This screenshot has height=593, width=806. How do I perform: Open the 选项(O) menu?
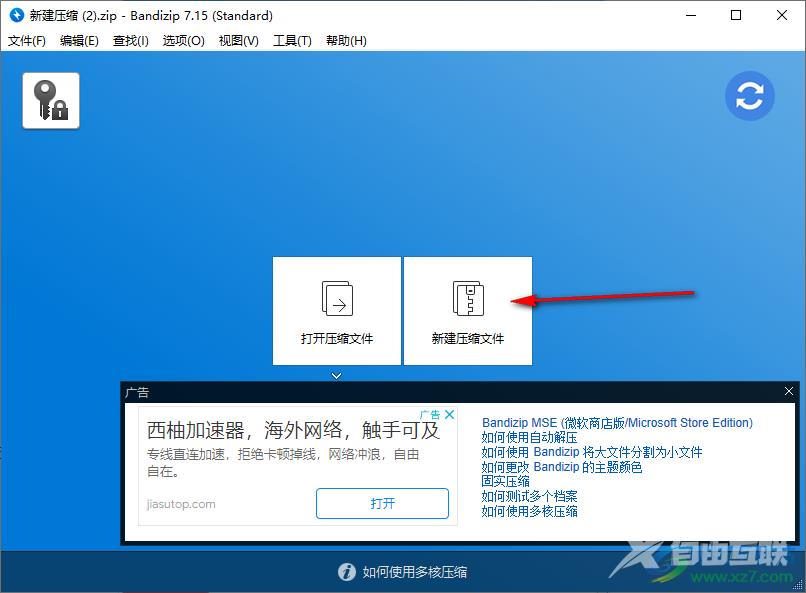[184, 41]
